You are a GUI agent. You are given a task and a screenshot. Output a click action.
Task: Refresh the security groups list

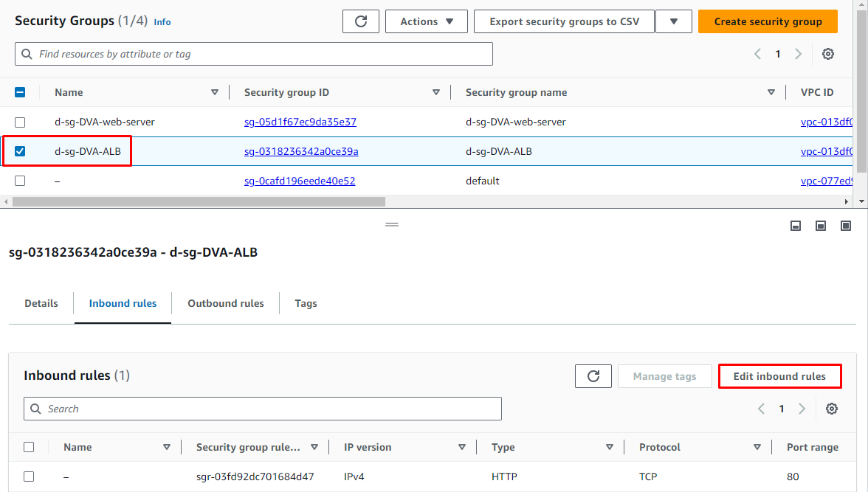point(361,21)
